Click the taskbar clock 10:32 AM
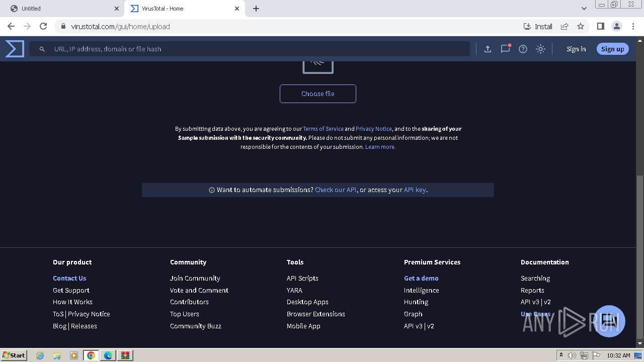Viewport: 644px width, 362px height. [x=618, y=355]
